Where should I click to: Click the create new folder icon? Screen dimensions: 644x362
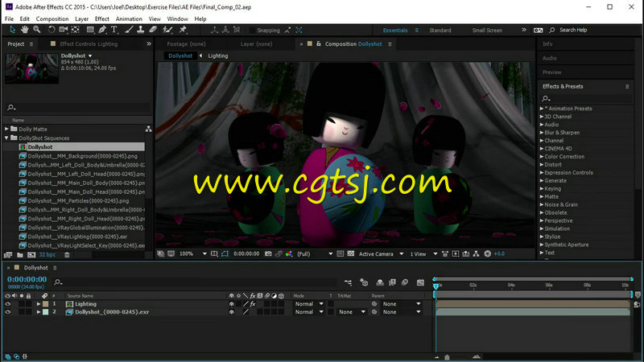[x=19, y=255]
